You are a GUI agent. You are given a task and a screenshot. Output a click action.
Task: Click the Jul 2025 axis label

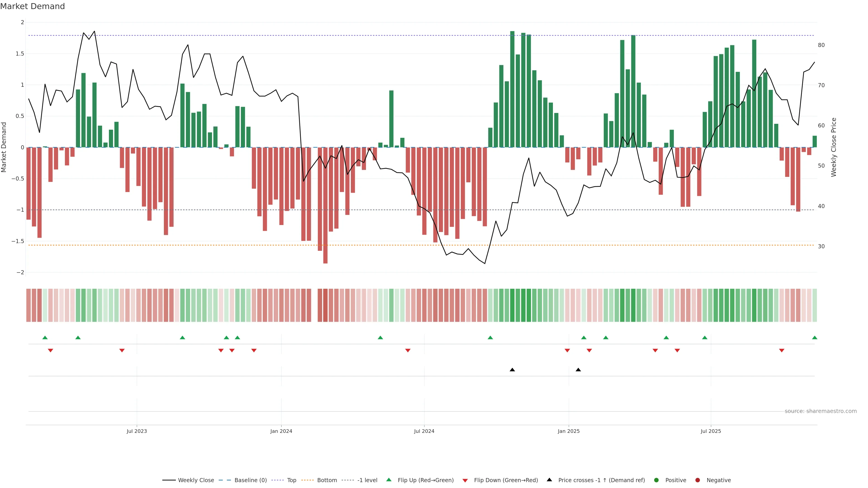(711, 431)
